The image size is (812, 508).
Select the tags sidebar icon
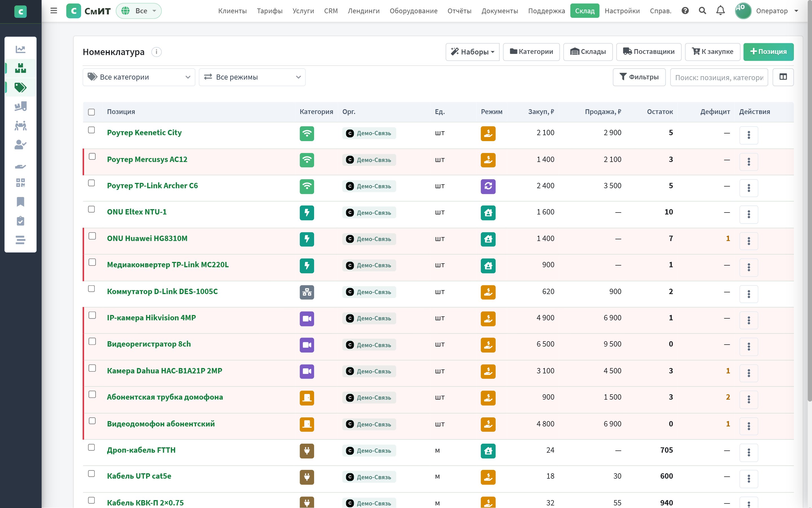pyautogui.click(x=21, y=87)
